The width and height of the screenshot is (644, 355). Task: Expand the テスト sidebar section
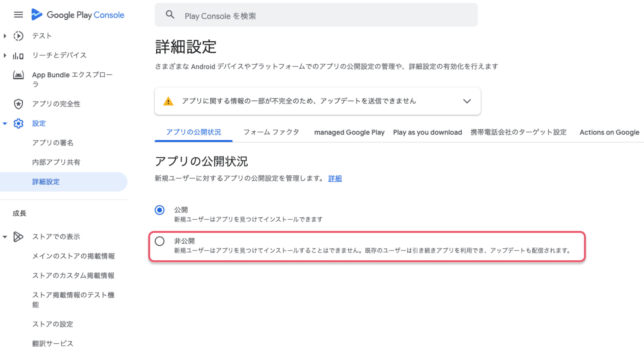coord(5,36)
